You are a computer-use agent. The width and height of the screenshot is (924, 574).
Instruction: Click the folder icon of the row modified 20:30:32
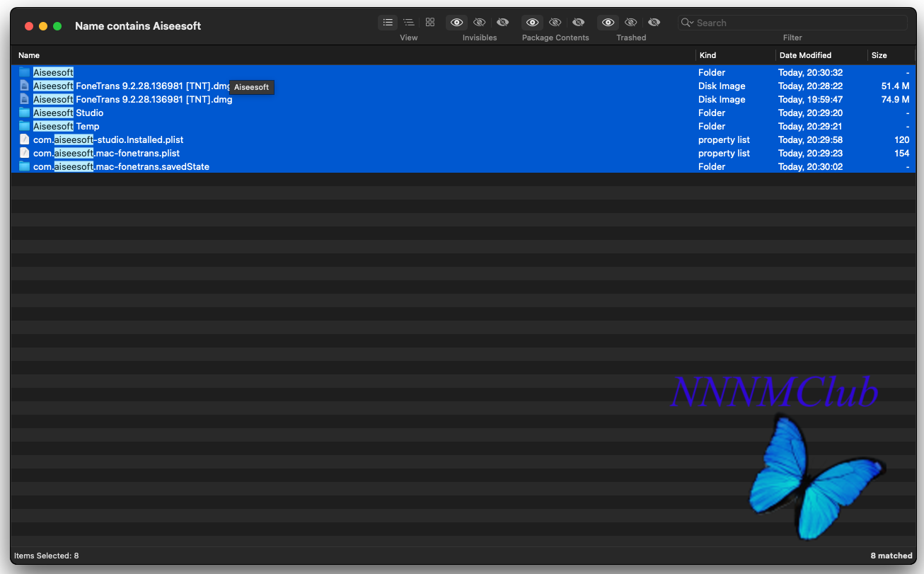(25, 72)
